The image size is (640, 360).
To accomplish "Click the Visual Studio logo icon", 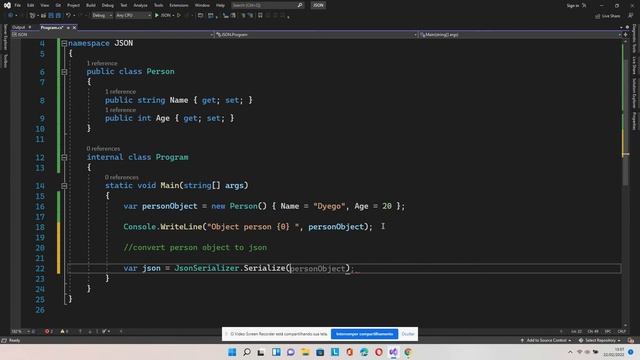I will tap(7, 5).
